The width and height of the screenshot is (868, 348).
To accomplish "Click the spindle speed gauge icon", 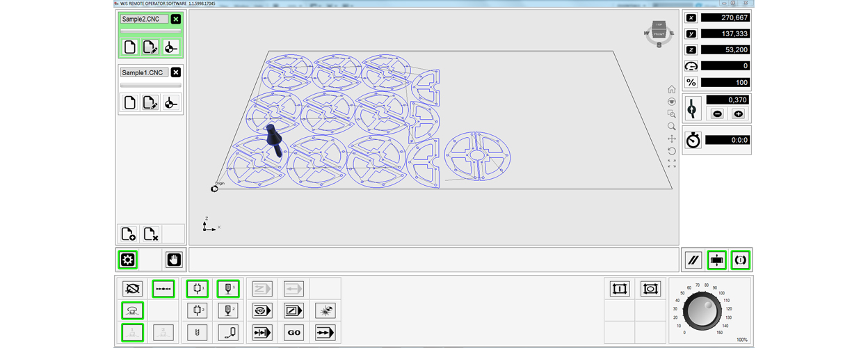I will (691, 66).
